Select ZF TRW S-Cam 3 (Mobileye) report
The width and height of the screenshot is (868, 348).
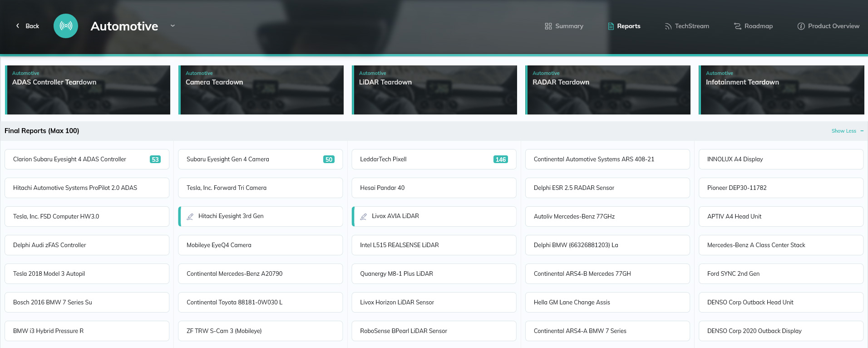pos(261,331)
